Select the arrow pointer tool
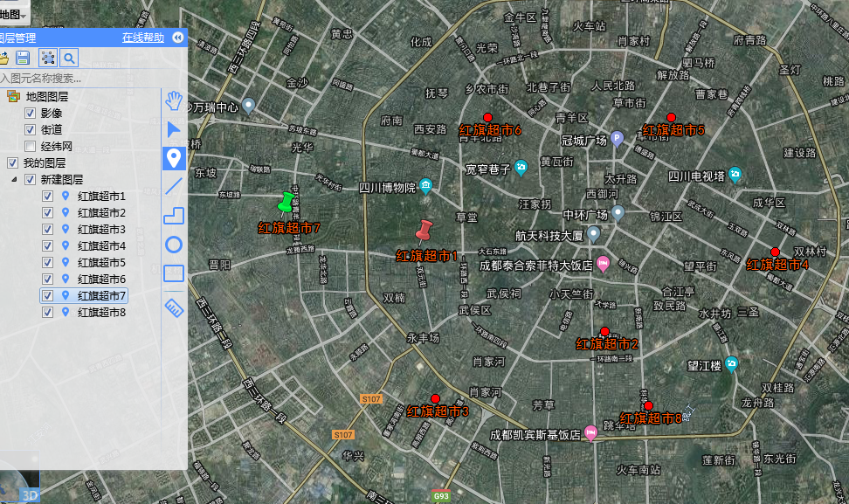The height and width of the screenshot is (504, 849). (173, 130)
